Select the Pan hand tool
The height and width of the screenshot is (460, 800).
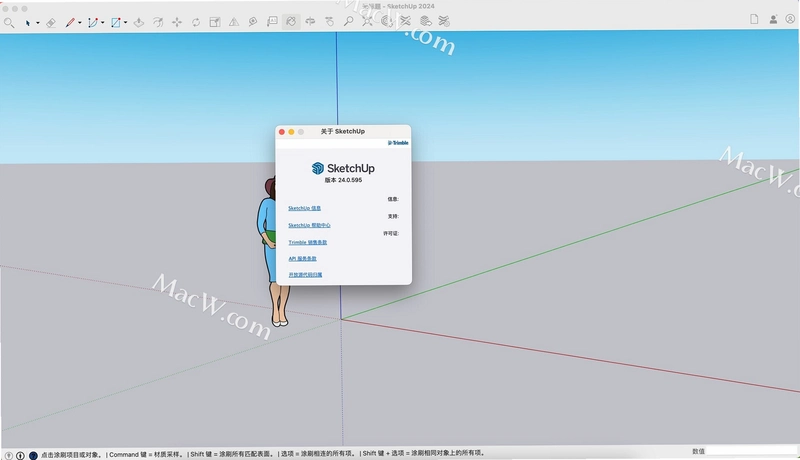point(330,21)
